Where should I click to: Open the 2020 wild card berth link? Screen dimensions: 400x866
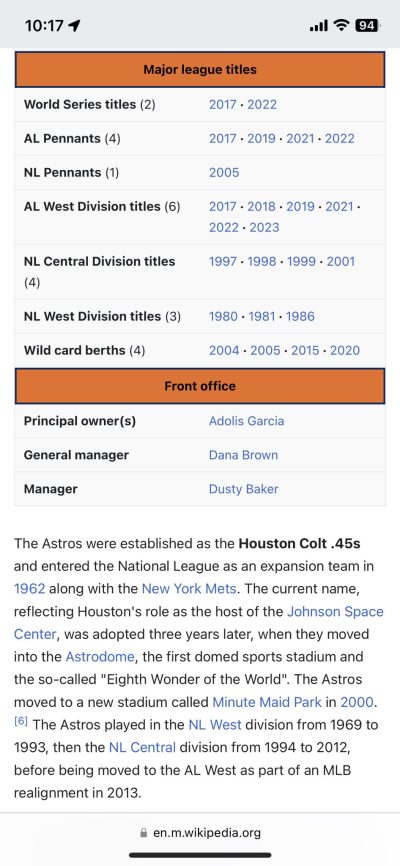345,350
